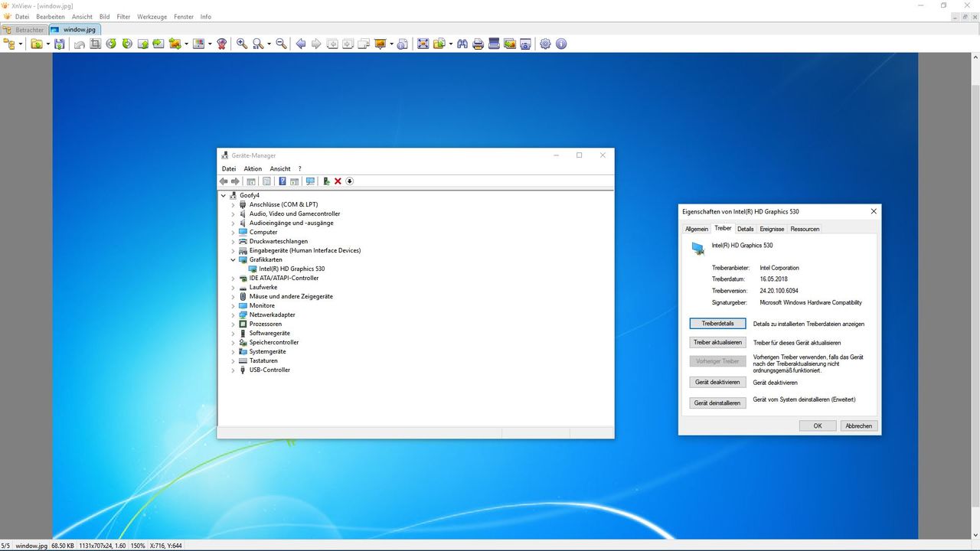
Task: Open the XnView browser tree icon
Action: pyautogui.click(x=10, y=44)
